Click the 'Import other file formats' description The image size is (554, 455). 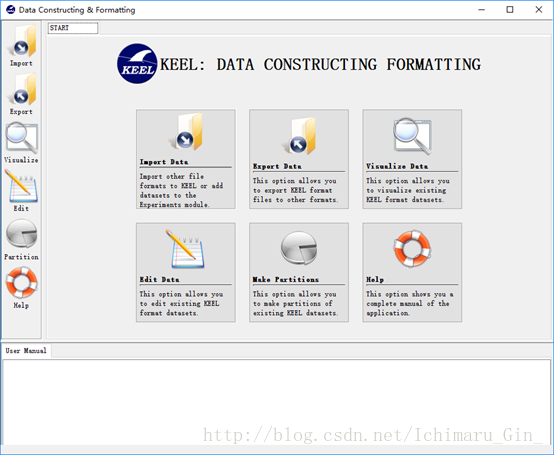(x=181, y=190)
